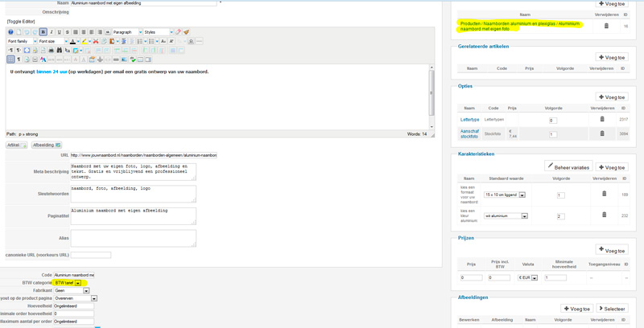The width and height of the screenshot is (644, 328).
Task: Click Voeg toe under Opties
Action: click(612, 97)
